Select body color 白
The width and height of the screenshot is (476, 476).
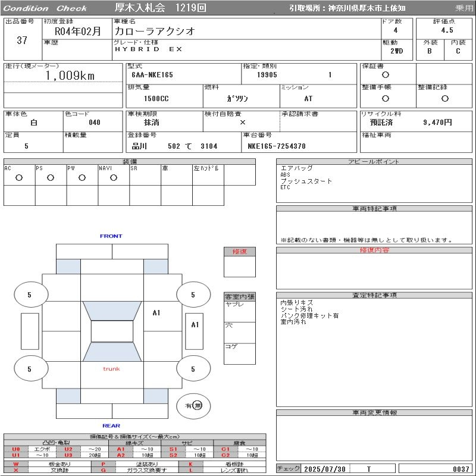(x=34, y=123)
